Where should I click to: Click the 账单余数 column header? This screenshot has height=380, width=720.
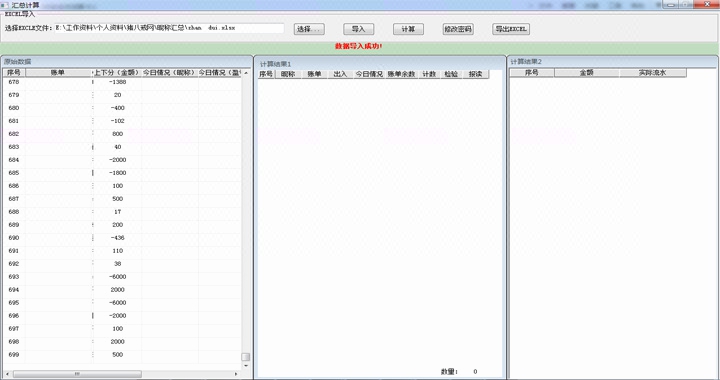[x=401, y=74]
